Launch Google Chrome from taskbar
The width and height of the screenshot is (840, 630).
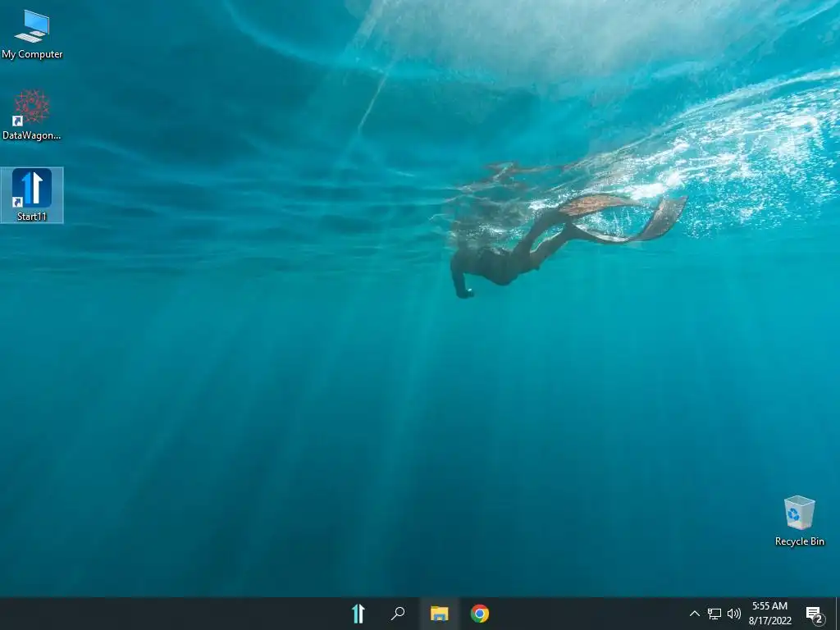[479, 614]
